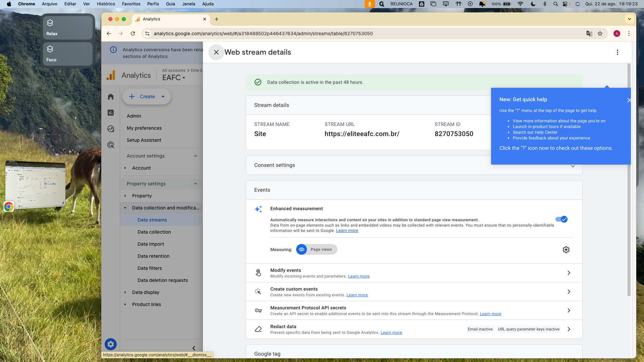Open Measurement Protocol API secrets row

[414, 310]
